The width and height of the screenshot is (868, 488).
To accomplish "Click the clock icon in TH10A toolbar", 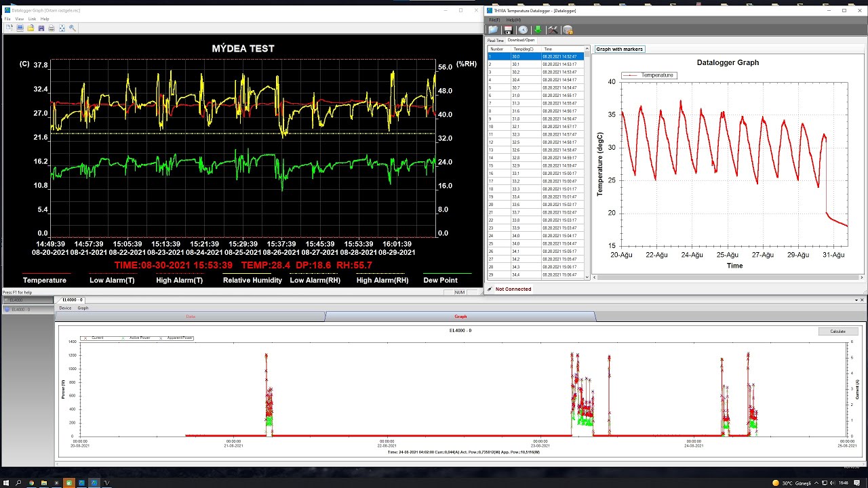I will point(523,30).
